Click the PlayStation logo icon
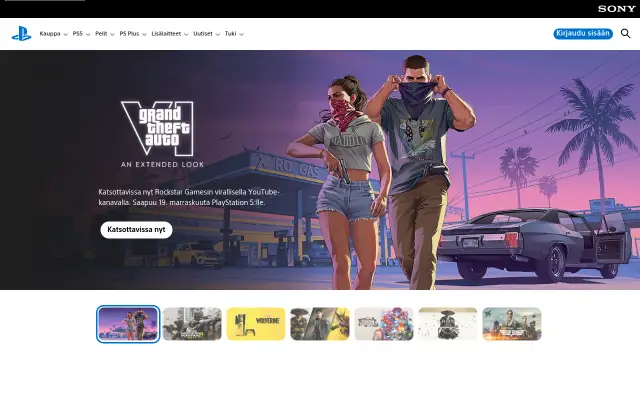Image resolution: width=640 pixels, height=400 pixels. 21,34
